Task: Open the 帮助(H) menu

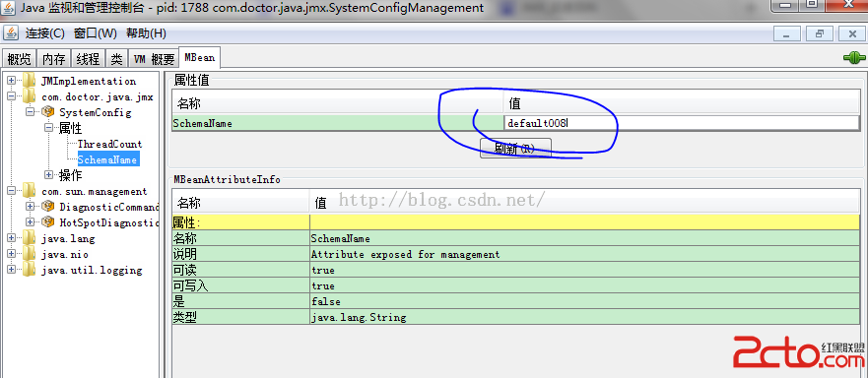Action: [146, 33]
